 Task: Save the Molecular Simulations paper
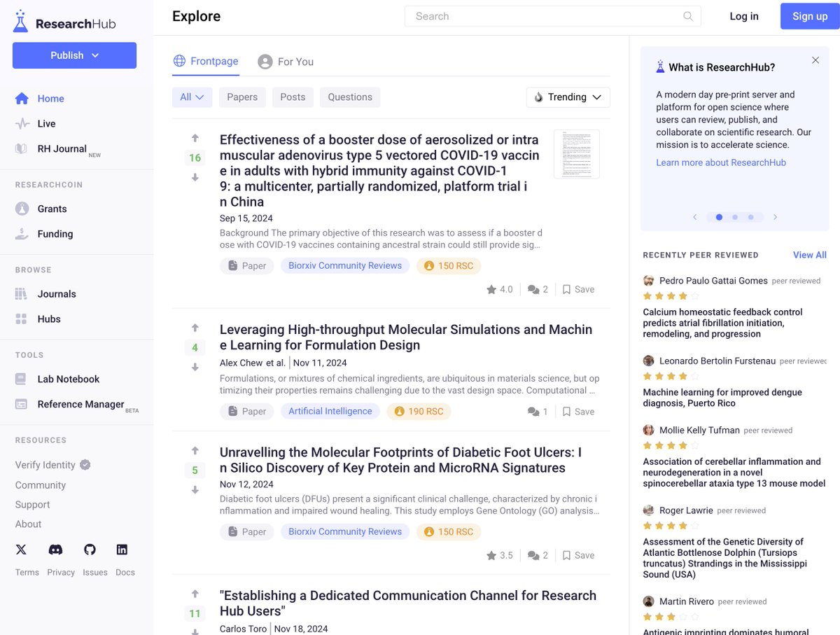[578, 412]
